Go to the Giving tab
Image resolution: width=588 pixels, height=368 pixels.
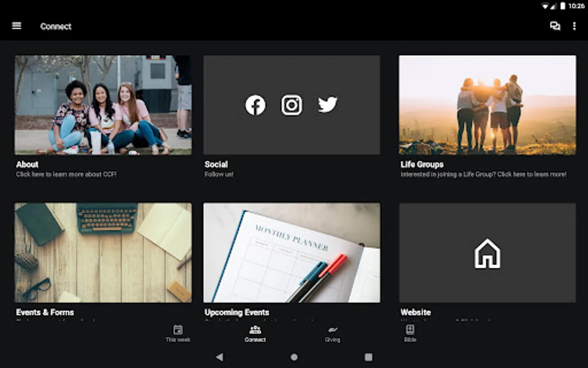[332, 333]
